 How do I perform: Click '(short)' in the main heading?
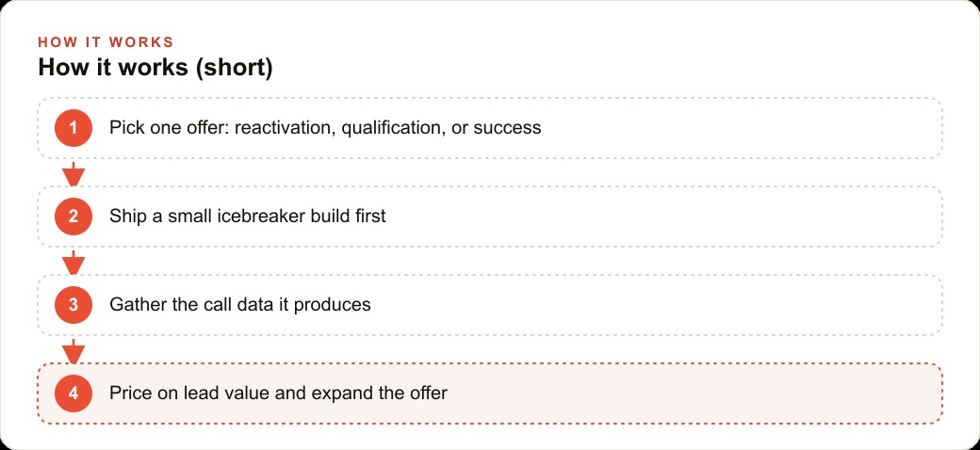(235, 68)
